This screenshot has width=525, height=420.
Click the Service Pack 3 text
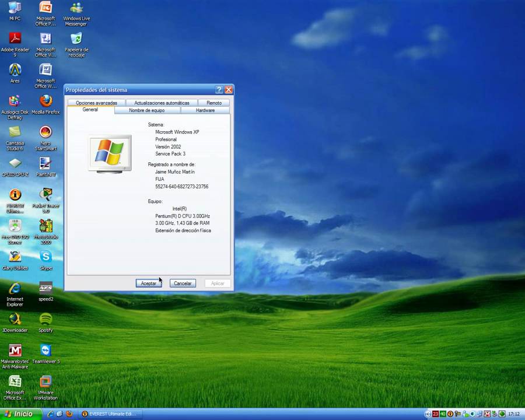point(170,154)
